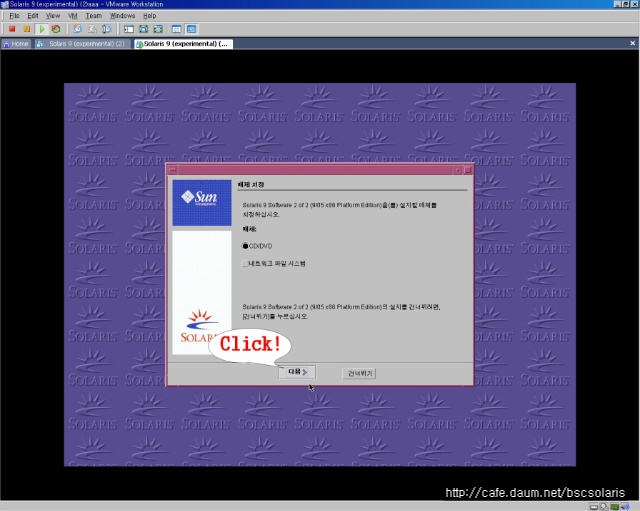Click the Summary view toolbar icon

click(x=176, y=29)
